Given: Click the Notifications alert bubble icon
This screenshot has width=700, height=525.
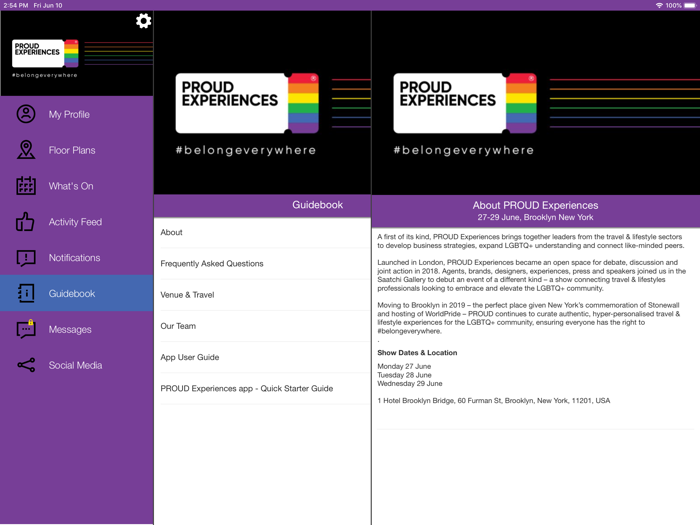Looking at the screenshot, I should click(x=26, y=258).
